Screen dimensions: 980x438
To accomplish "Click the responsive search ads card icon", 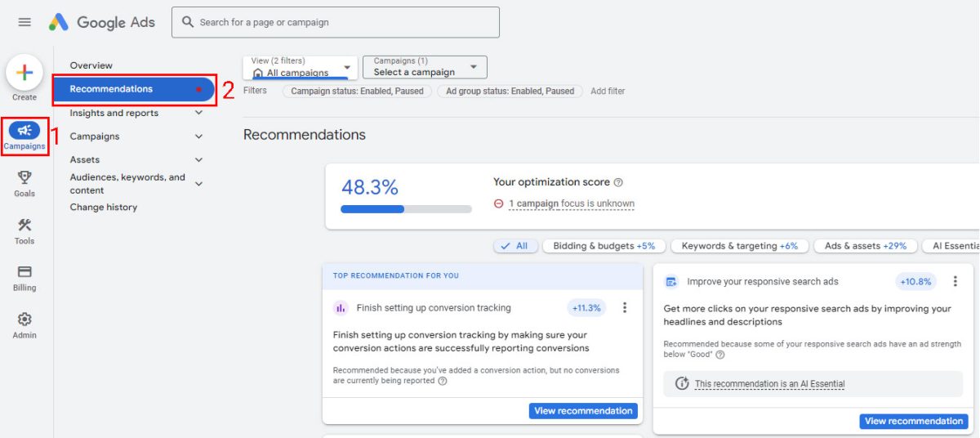I will [671, 282].
